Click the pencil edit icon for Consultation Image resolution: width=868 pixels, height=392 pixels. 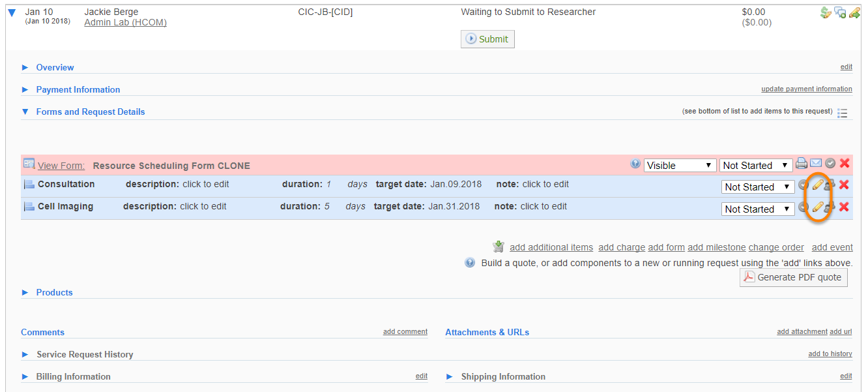tap(817, 185)
